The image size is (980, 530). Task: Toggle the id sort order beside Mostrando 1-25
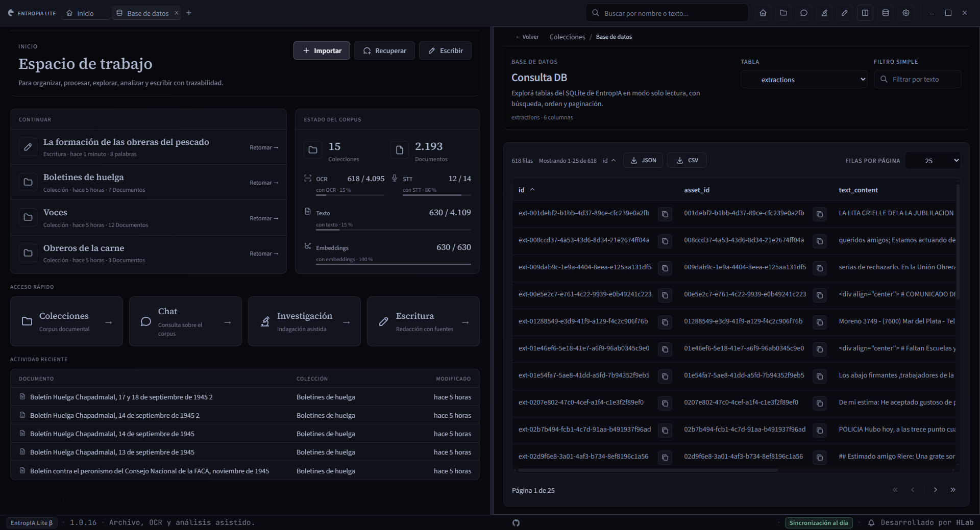[609, 161]
